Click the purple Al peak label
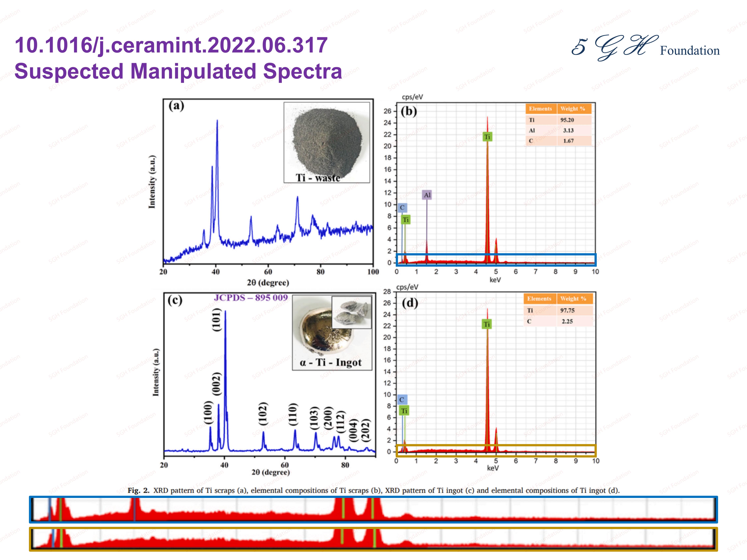This screenshot has height=560, width=747. click(427, 195)
